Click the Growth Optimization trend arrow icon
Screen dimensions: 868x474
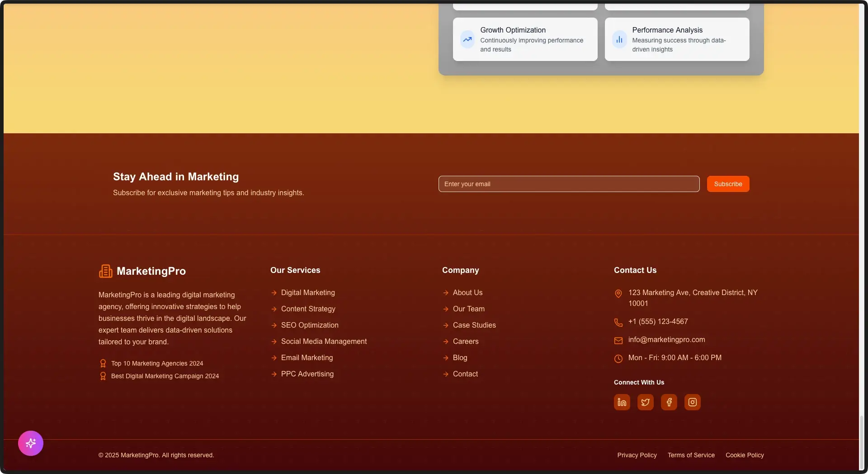click(x=467, y=39)
